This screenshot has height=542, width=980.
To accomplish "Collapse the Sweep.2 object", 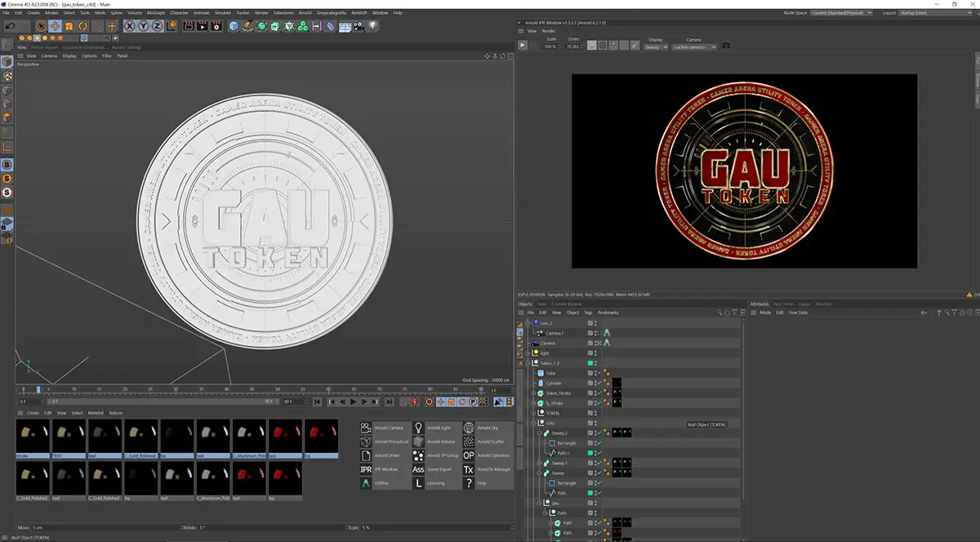I will click(x=539, y=433).
